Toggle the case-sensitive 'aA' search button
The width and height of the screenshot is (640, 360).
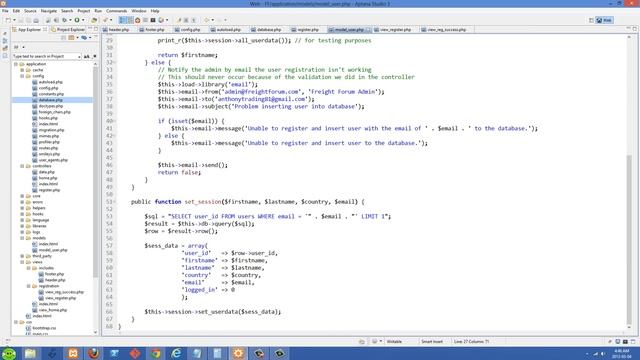point(87,56)
